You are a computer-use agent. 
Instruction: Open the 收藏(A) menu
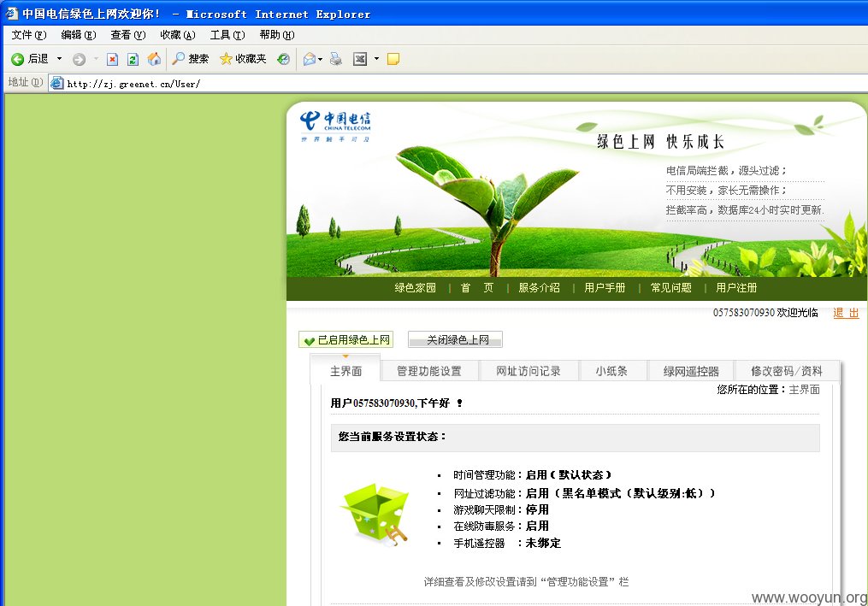[x=178, y=35]
